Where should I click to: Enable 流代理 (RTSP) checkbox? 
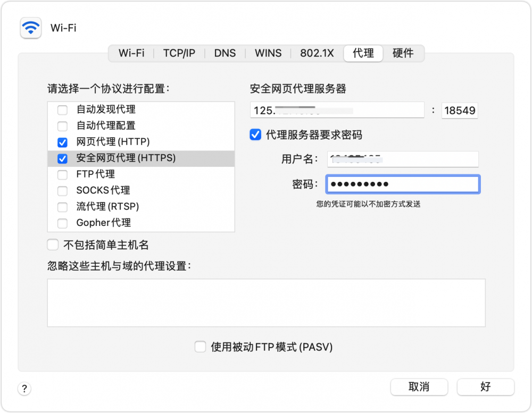coord(62,207)
